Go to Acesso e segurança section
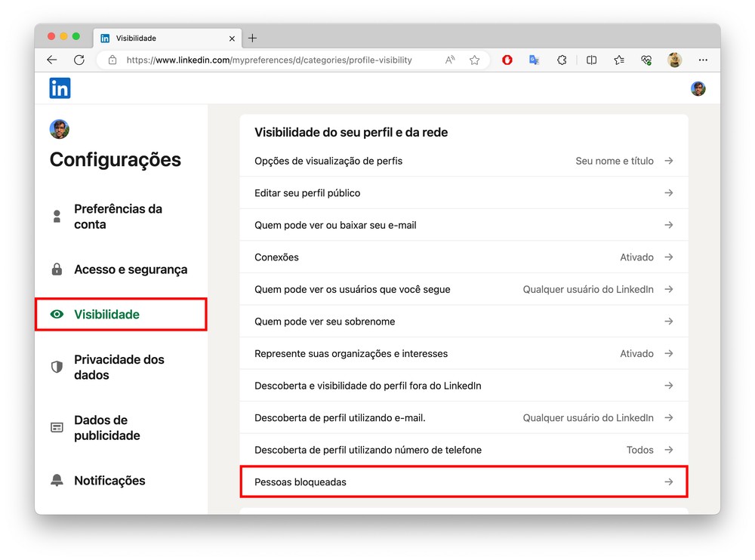The image size is (755, 560). [130, 269]
